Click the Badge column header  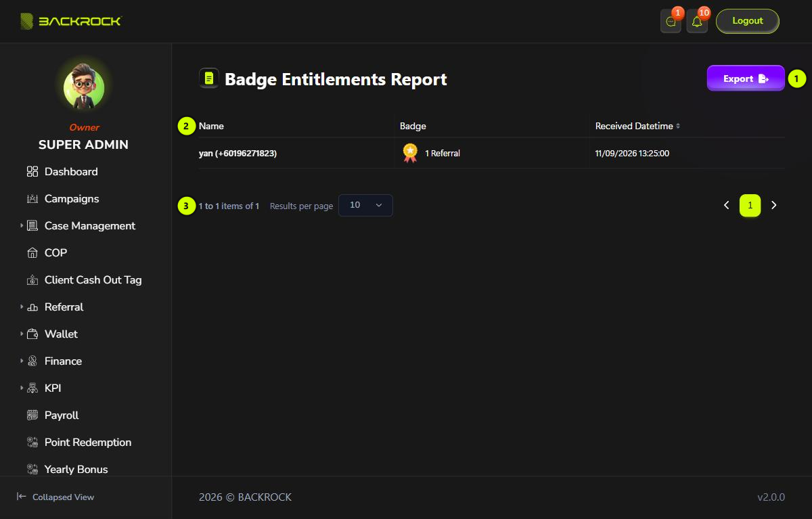pyautogui.click(x=413, y=126)
